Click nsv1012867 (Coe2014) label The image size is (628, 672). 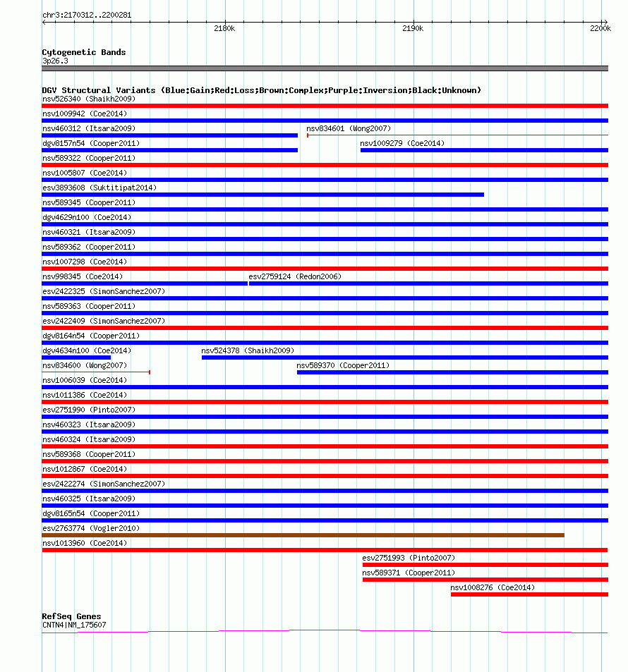tap(85, 470)
